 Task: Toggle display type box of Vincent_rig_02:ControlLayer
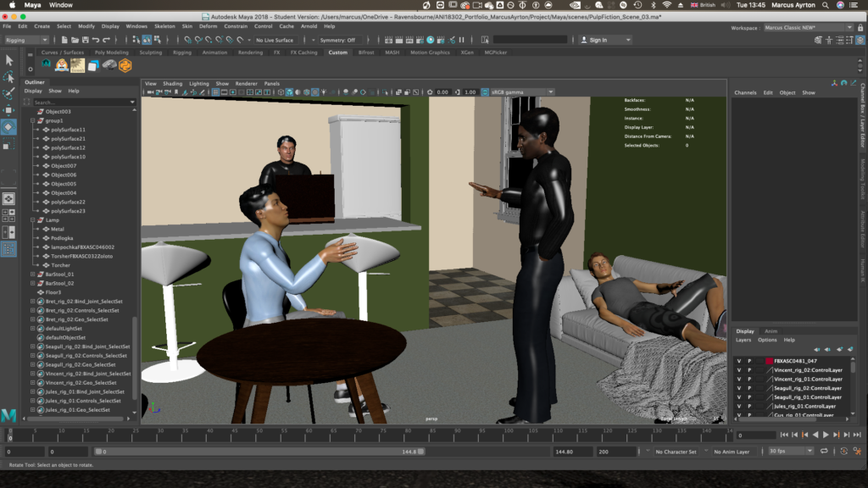click(759, 370)
